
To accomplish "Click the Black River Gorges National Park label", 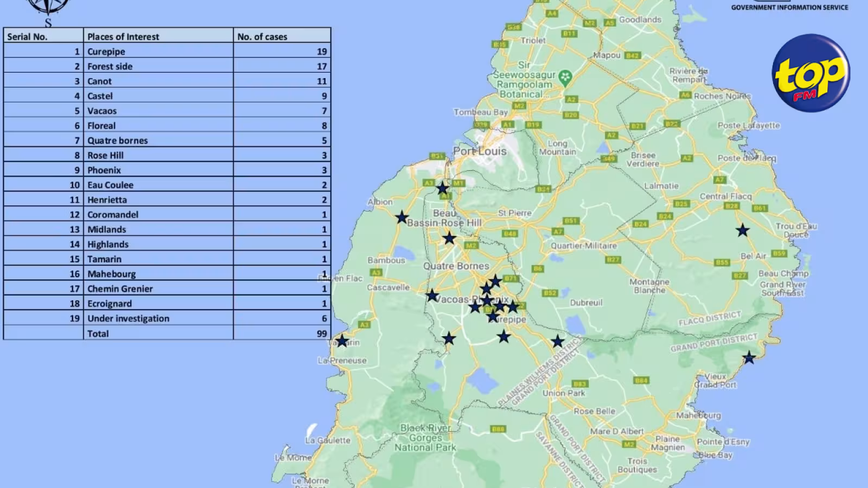I will 425,438.
